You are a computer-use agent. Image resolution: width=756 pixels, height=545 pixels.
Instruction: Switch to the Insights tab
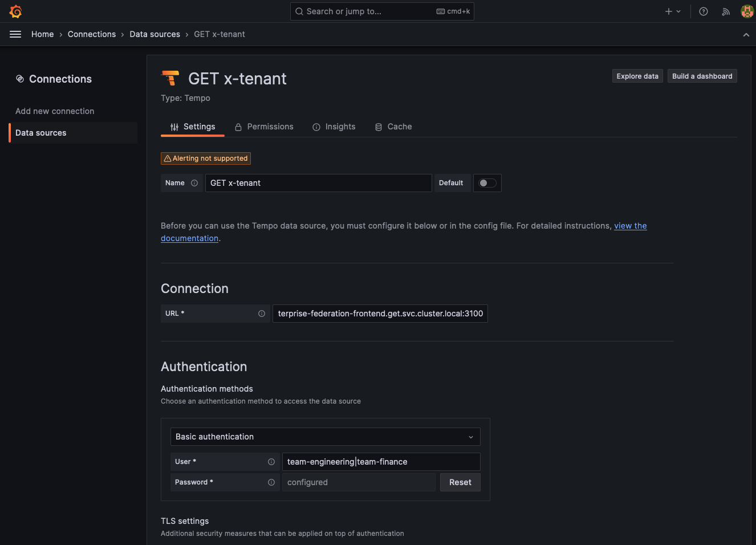click(334, 127)
